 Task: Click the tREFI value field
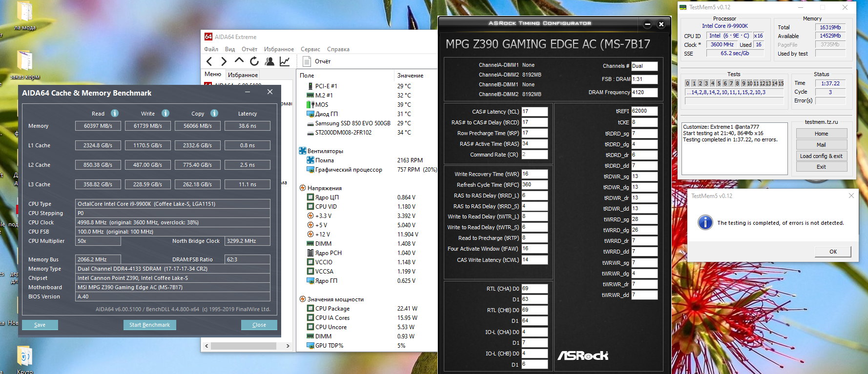(x=644, y=111)
